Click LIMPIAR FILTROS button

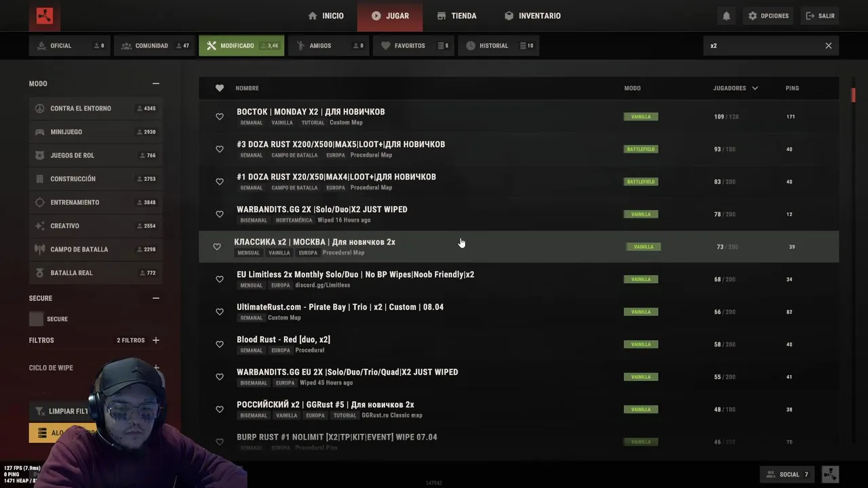pyautogui.click(x=61, y=411)
